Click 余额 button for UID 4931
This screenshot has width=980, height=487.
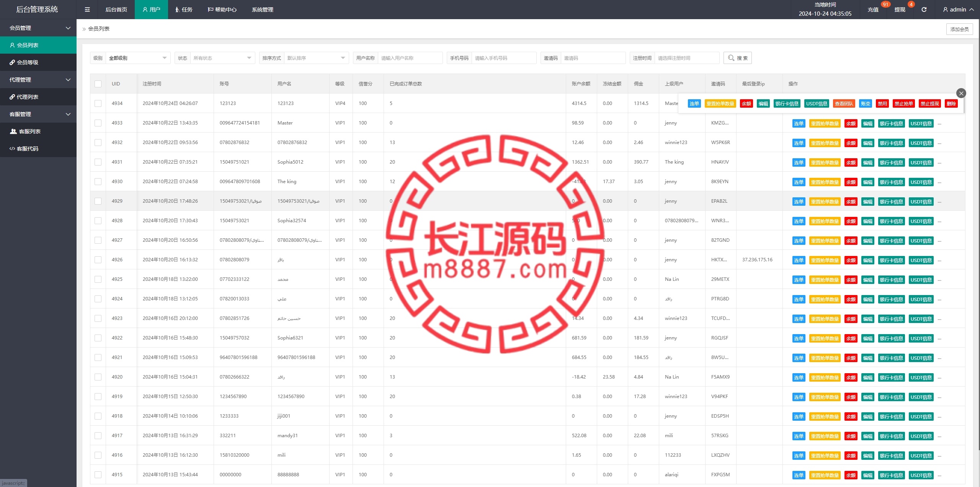click(x=851, y=162)
